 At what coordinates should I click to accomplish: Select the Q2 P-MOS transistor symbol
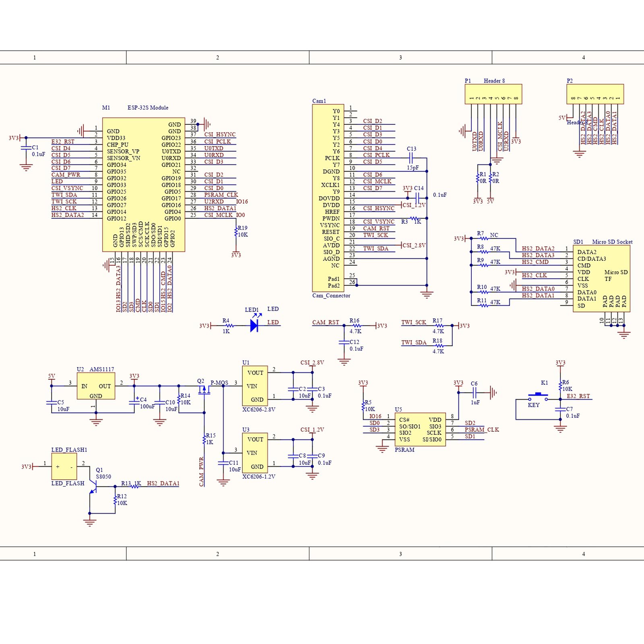click(x=204, y=390)
